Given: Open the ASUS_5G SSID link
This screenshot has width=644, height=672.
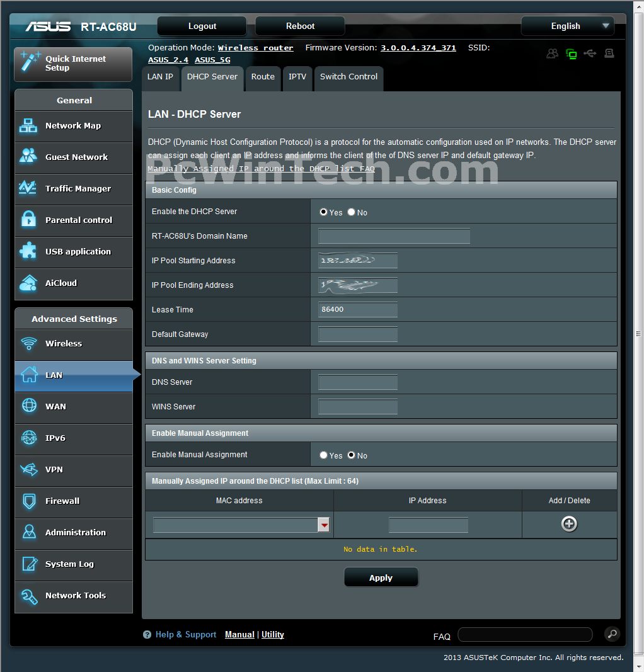Looking at the screenshot, I should point(212,60).
